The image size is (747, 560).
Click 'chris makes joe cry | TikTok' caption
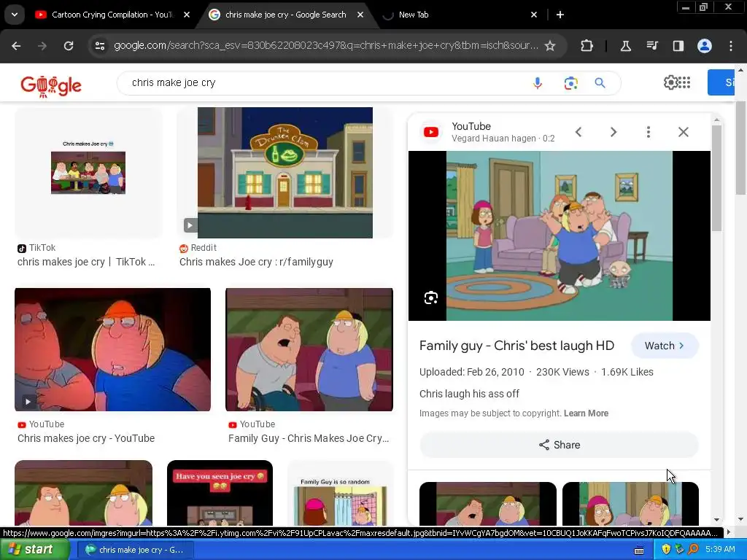[x=86, y=262]
